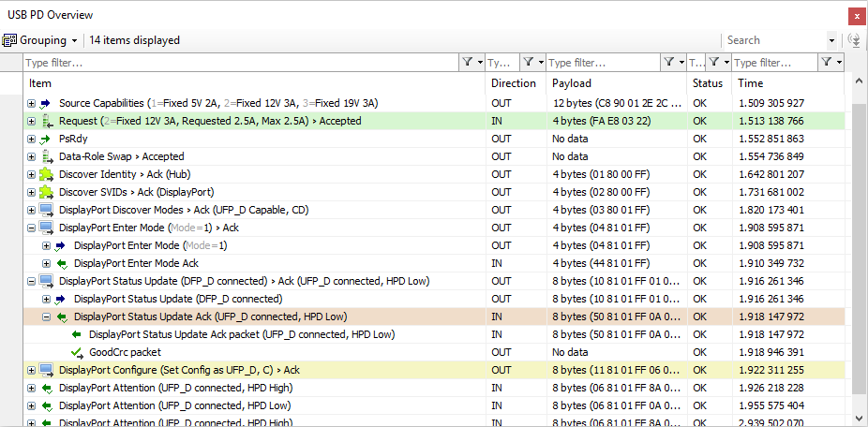The image size is (868, 427).
Task: Sort by the Status column header
Action: (708, 83)
